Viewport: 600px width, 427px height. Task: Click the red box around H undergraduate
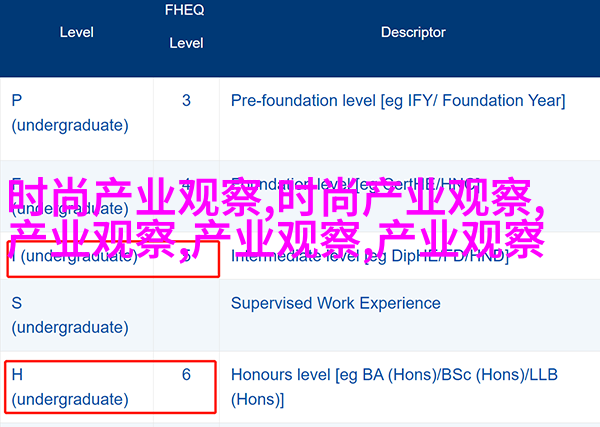tap(111, 387)
